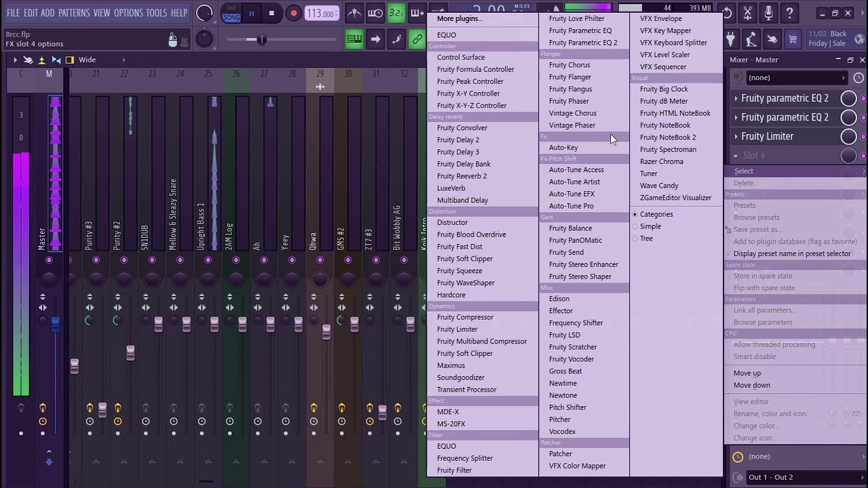
Task: Click the microphone recording icon
Action: (x=768, y=13)
